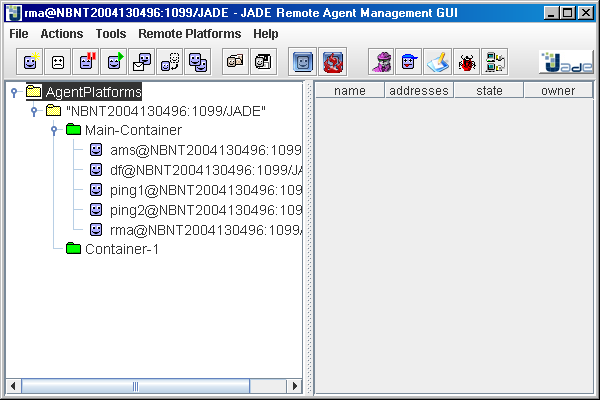Click the Save Agent disk icon
Screen dimensions: 602x401
[263, 62]
